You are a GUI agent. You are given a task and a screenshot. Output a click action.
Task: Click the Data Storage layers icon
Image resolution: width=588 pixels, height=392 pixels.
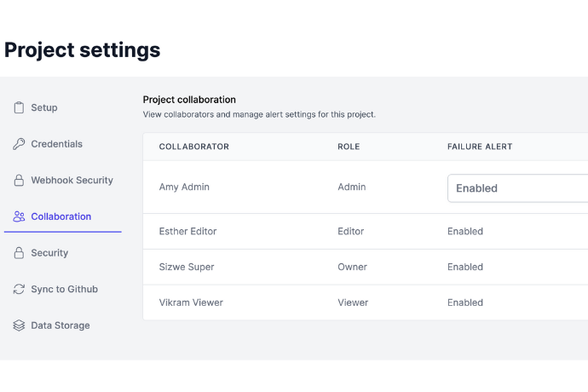point(19,326)
